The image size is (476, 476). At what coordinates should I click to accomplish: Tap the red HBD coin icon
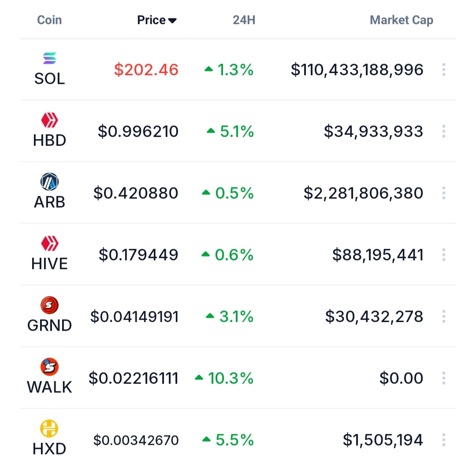coord(49,120)
